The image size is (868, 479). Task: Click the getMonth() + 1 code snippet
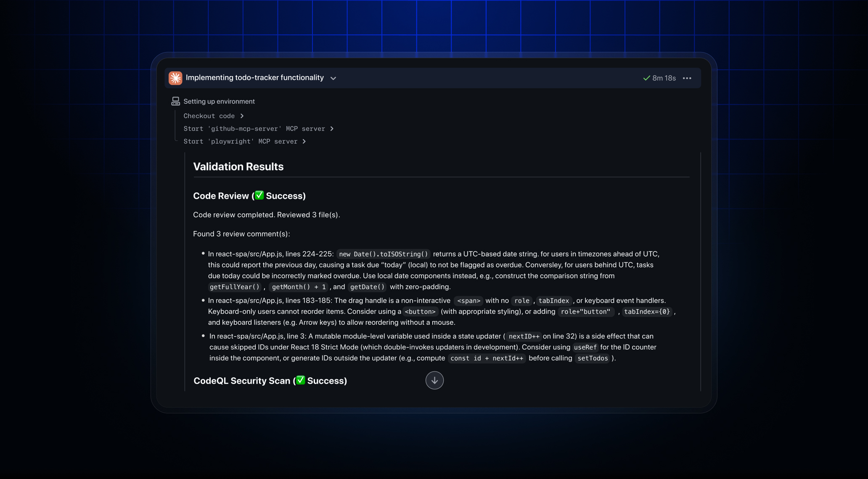tap(299, 287)
